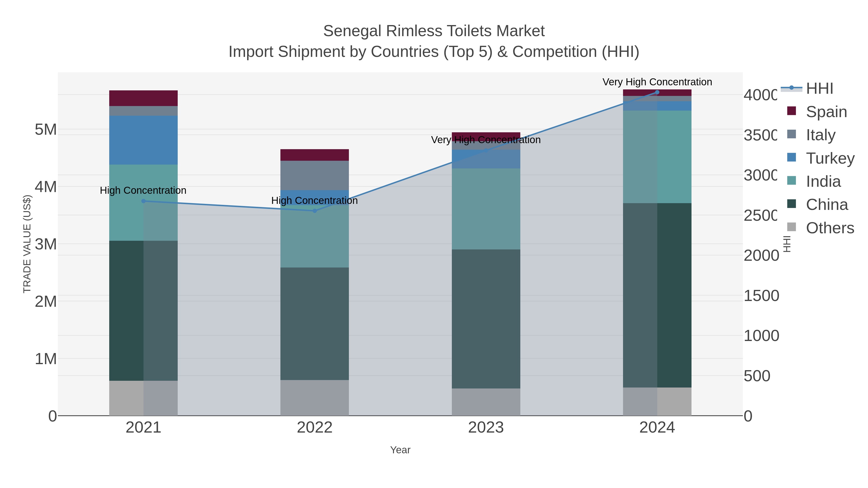The height and width of the screenshot is (488, 868).
Task: Toggle the Spain legend entry
Action: coord(817,112)
